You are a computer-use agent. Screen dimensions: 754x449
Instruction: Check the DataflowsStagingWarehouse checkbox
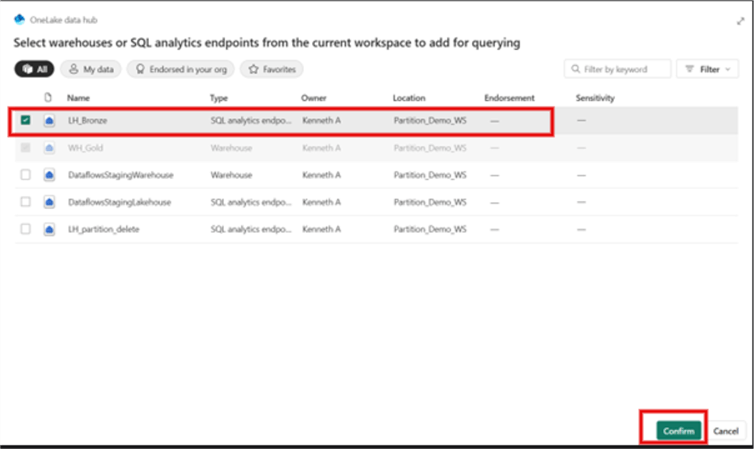coord(25,175)
